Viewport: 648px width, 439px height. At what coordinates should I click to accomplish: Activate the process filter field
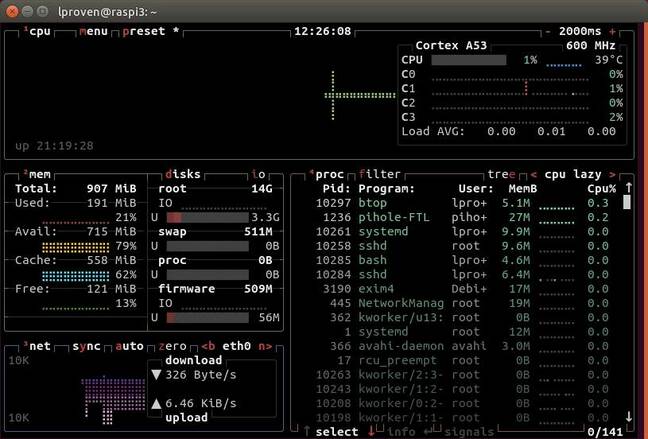[x=379, y=174]
